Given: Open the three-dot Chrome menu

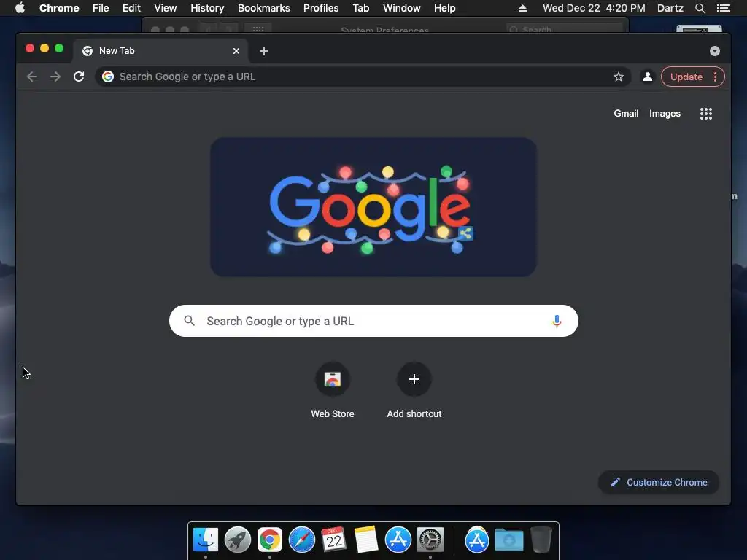Looking at the screenshot, I should point(715,77).
